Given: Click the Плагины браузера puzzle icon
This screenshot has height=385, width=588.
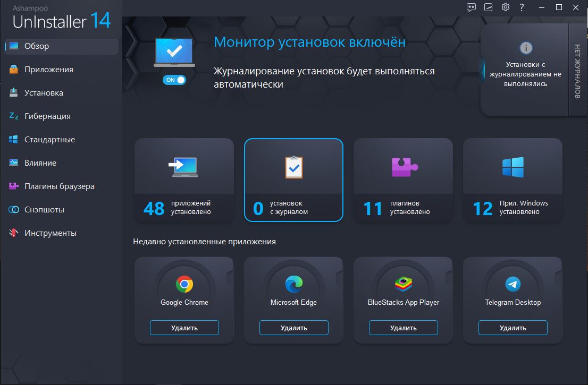Looking at the screenshot, I should [14, 186].
